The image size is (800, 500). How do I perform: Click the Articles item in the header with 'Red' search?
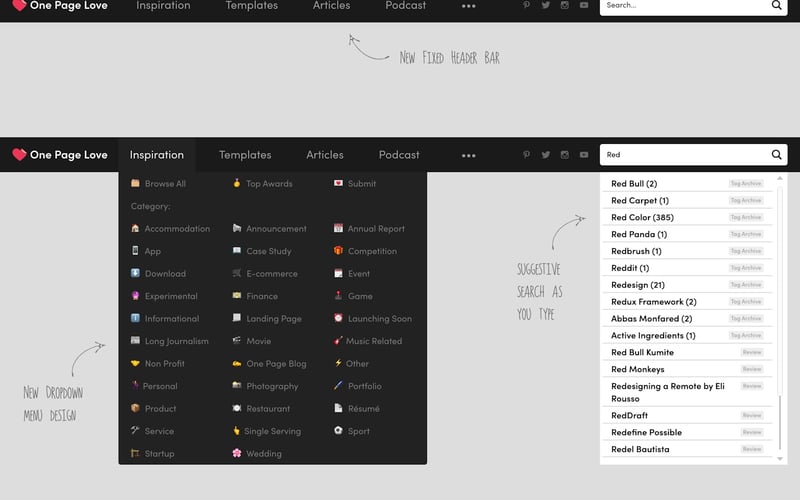click(x=324, y=155)
